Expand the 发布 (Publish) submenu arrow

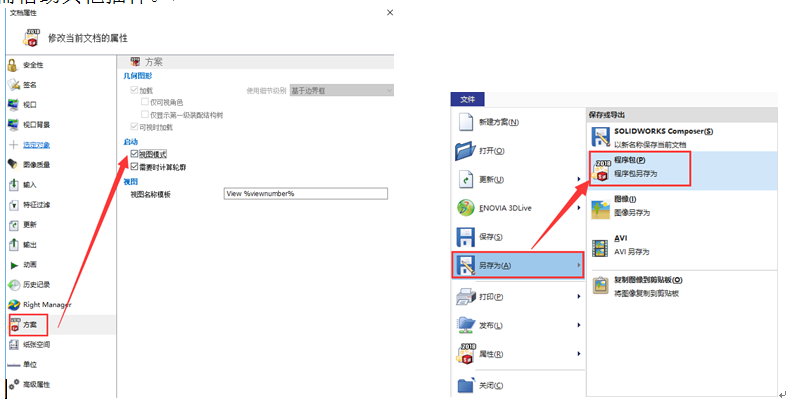580,325
